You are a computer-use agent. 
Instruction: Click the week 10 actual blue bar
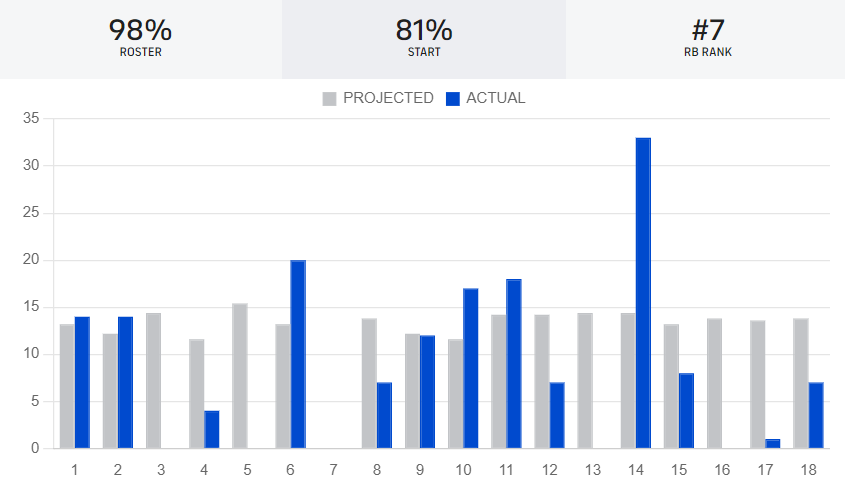pyautogui.click(x=470, y=368)
